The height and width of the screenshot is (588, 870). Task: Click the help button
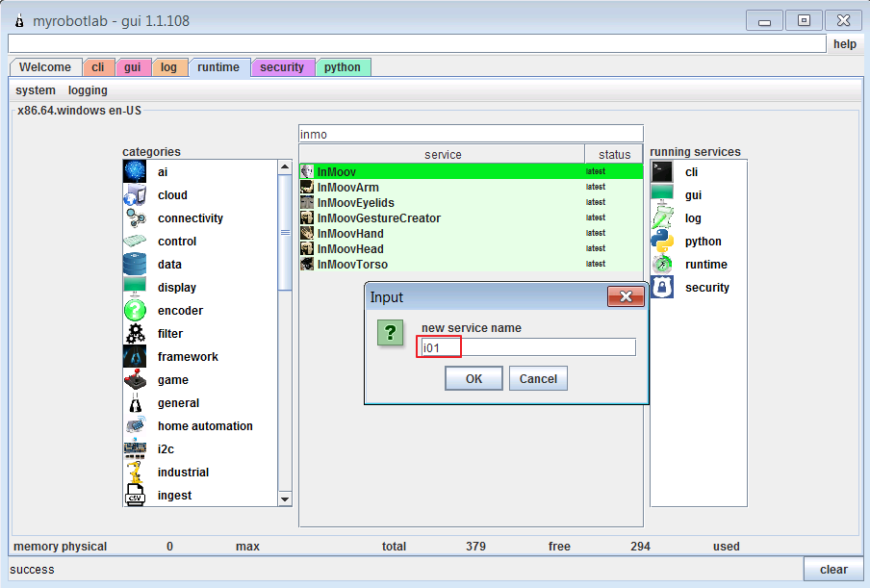844,44
